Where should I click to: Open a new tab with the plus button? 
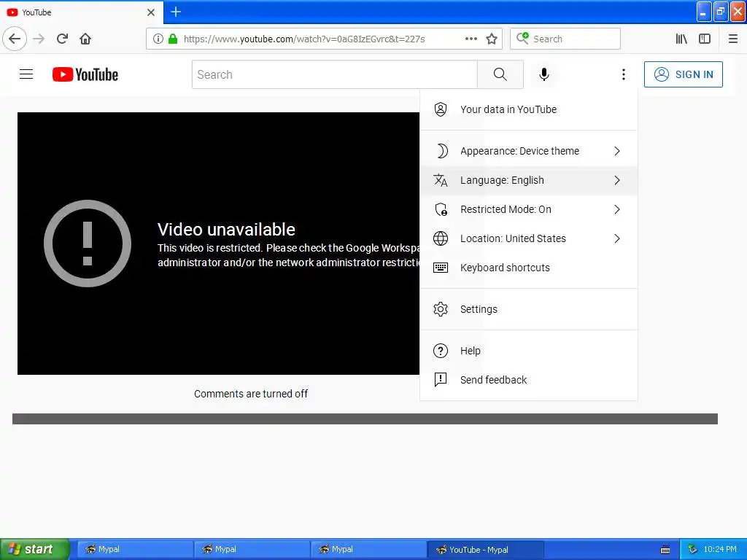[175, 12]
